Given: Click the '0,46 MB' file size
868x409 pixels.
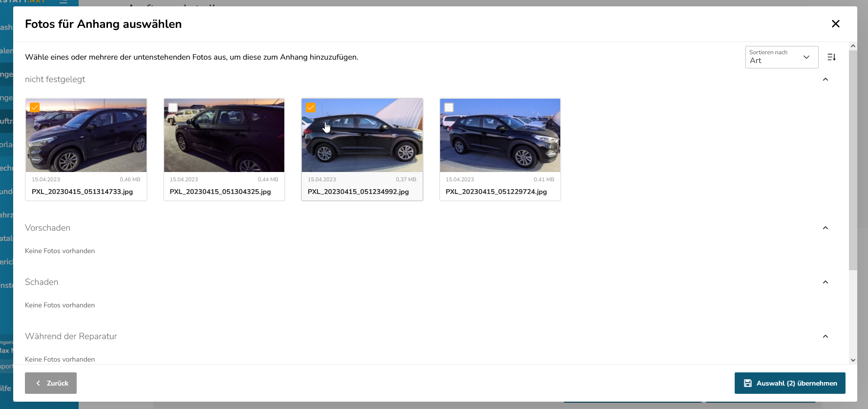Looking at the screenshot, I should point(130,179).
